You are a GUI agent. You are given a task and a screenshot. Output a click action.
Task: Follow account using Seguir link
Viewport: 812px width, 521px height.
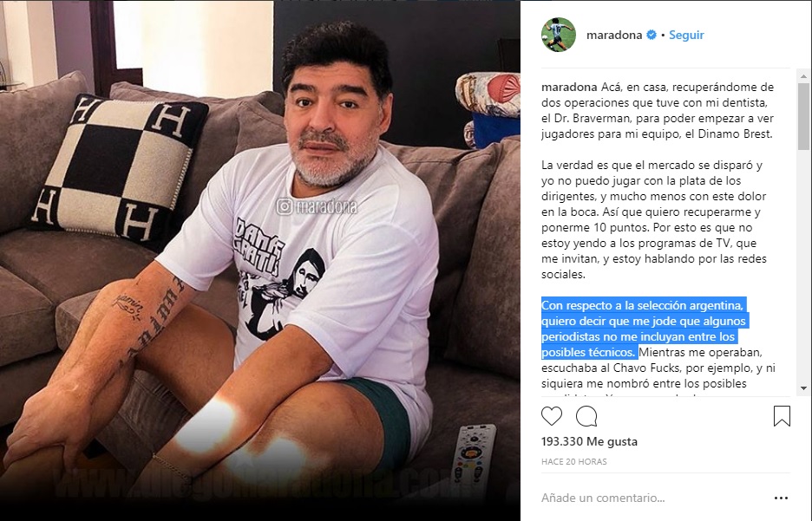pyautogui.click(x=686, y=35)
